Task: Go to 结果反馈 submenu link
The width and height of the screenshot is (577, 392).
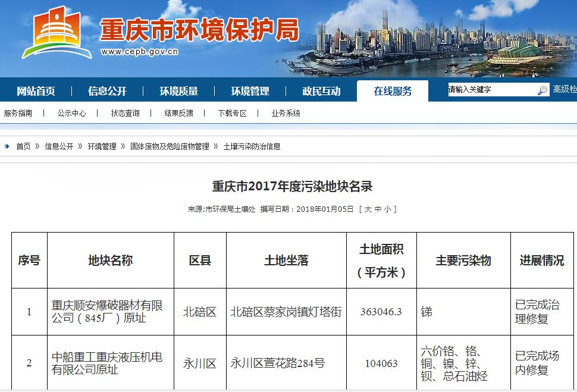Action: pos(178,113)
